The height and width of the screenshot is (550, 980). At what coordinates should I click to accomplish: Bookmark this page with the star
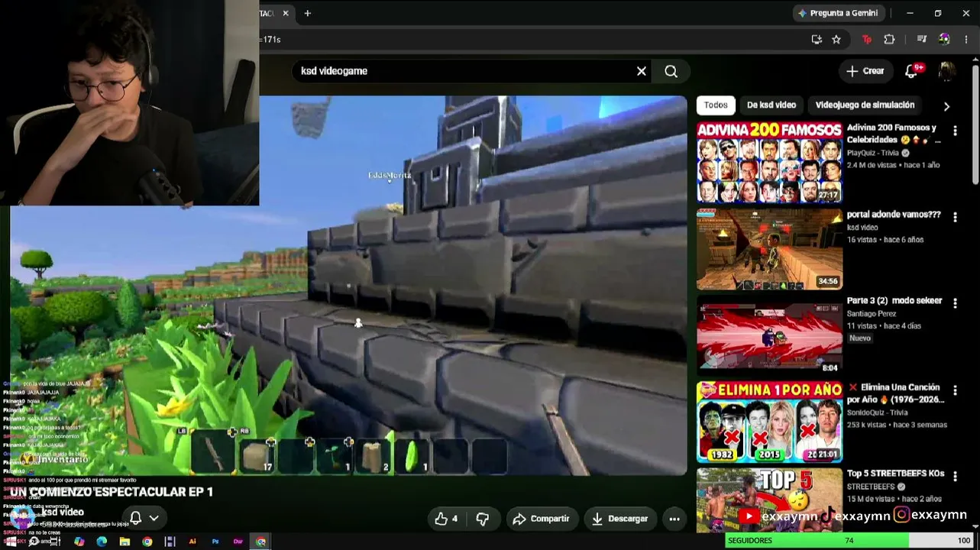click(x=836, y=39)
